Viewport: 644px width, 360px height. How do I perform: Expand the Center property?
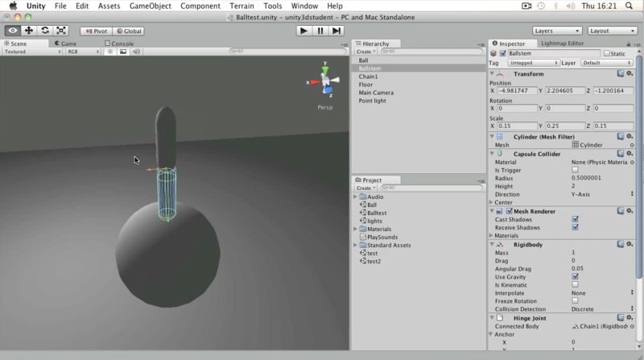coord(491,202)
